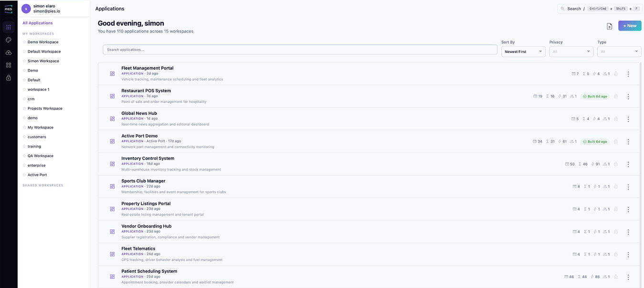The image size is (644, 288).
Task: Star the Default Workspace favorite
Action: coord(24,52)
